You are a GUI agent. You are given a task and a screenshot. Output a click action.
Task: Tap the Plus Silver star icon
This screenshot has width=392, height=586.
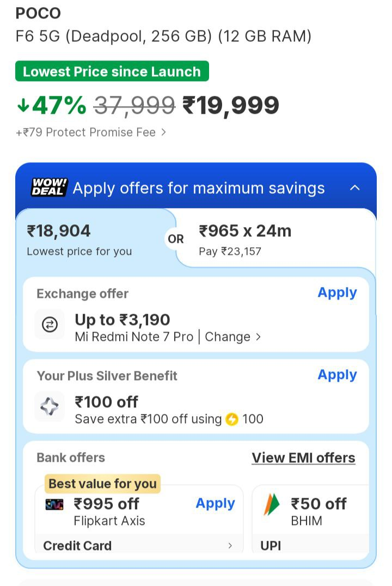pos(50,406)
